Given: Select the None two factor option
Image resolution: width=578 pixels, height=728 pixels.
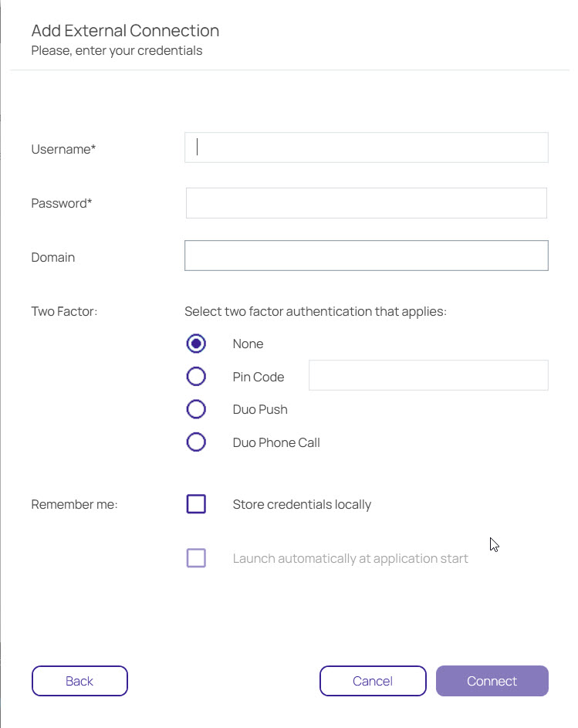Looking at the screenshot, I should point(196,343).
